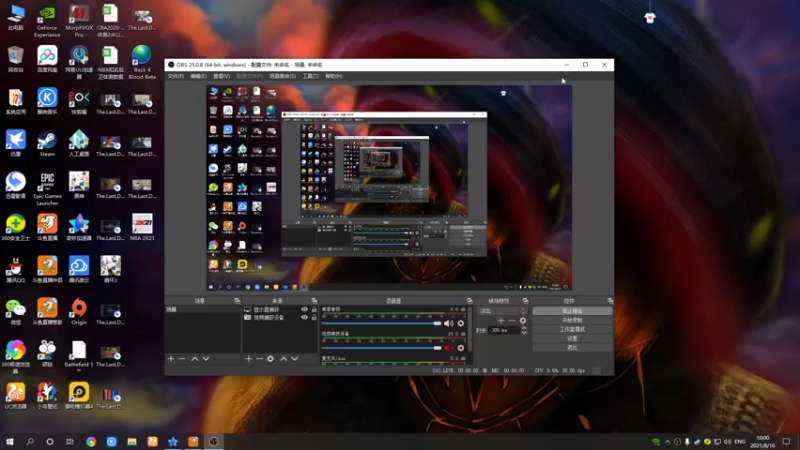This screenshot has width=800, height=450.
Task: Remove the selected scene with the minus icon
Action: pyautogui.click(x=182, y=359)
